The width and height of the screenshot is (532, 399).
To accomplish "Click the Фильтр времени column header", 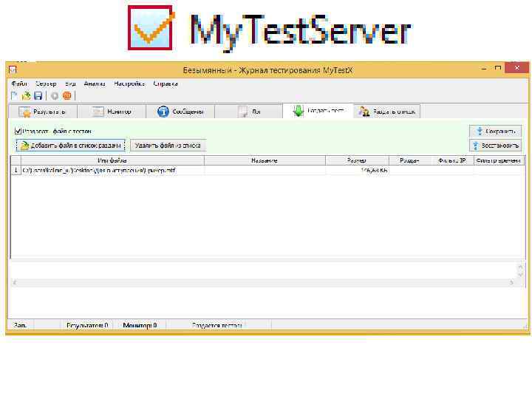I will 499,160.
